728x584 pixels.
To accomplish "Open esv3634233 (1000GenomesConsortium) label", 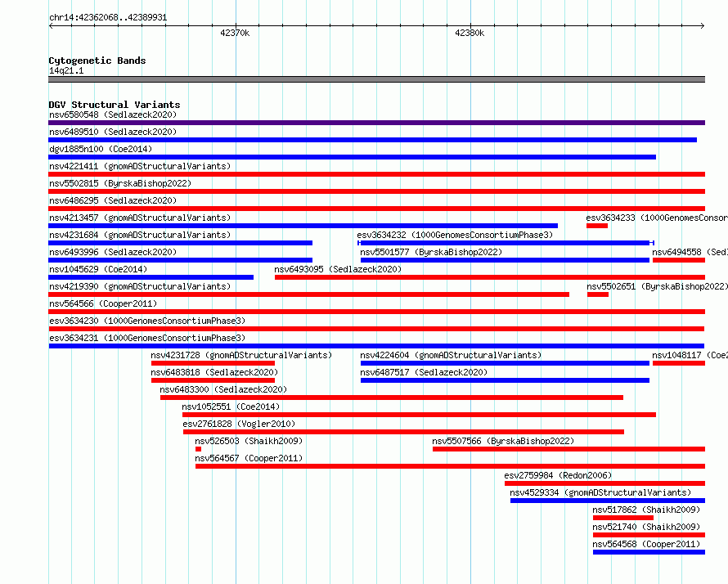I will 657,218.
